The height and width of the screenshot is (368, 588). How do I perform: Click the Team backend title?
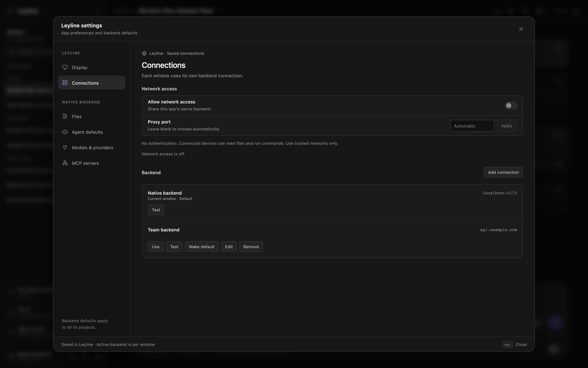coord(164,230)
